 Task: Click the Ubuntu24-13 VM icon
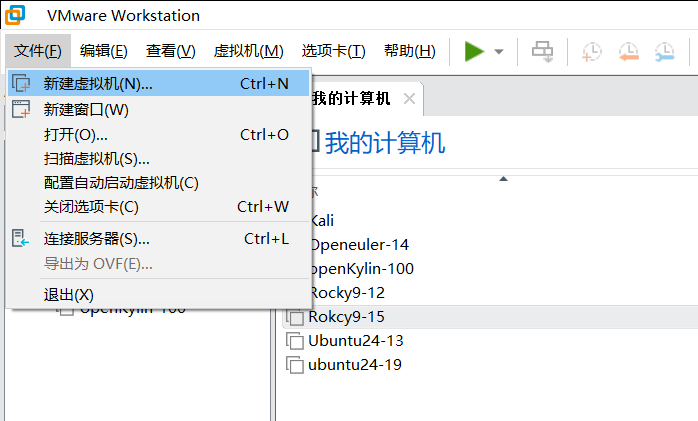[295, 341]
